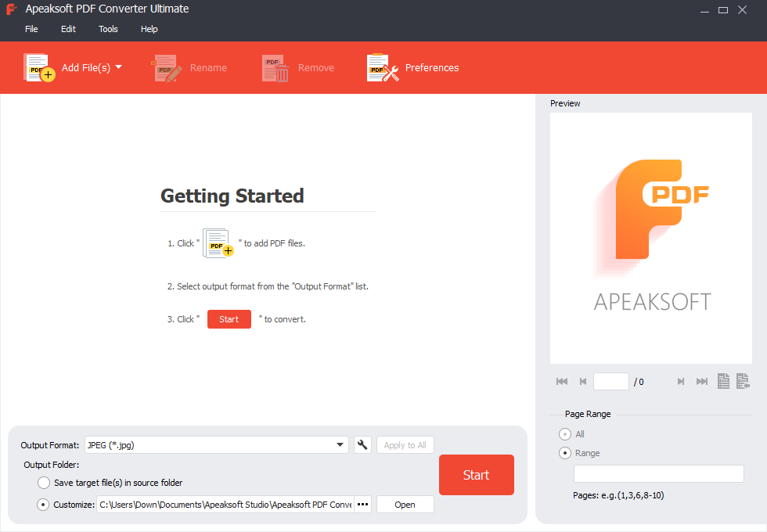767x532 pixels.
Task: Close the Apeaksoft PDF Converter window
Action: [x=742, y=9]
